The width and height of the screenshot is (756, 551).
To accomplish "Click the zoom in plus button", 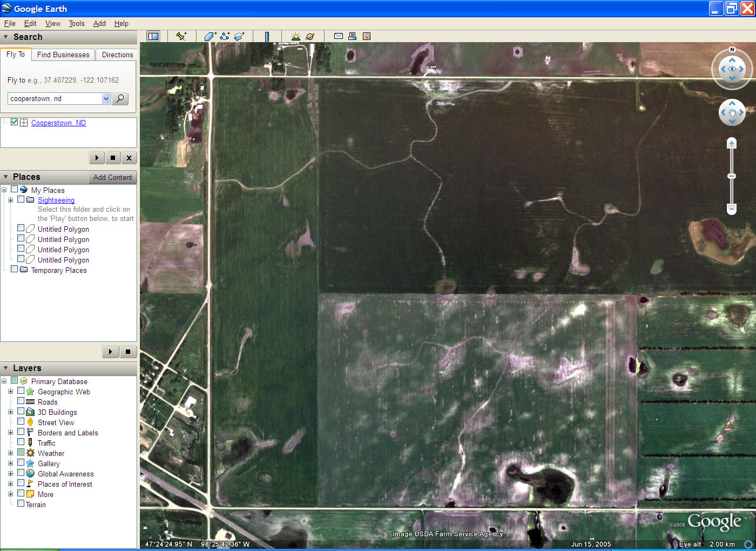I will pos(732,143).
